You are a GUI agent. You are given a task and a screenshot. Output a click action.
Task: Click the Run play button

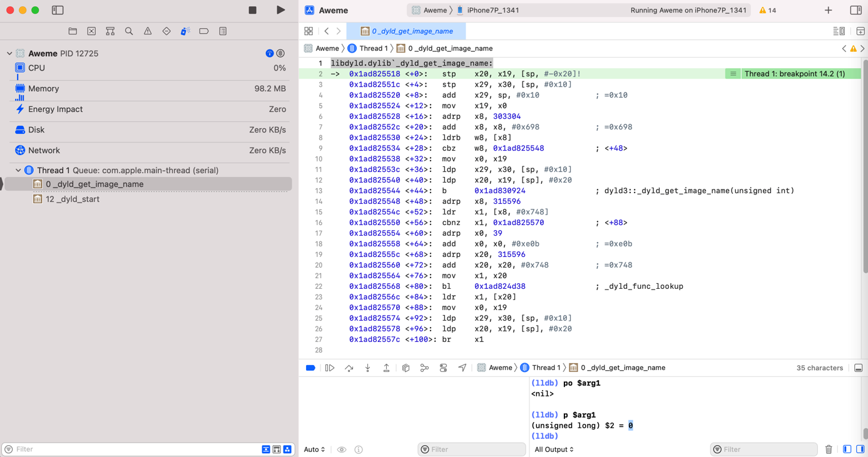280,10
